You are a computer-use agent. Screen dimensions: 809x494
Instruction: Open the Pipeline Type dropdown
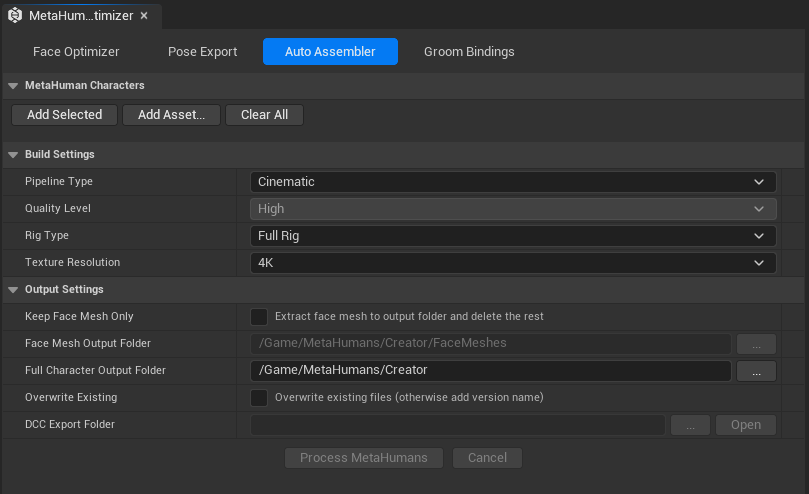tap(513, 182)
